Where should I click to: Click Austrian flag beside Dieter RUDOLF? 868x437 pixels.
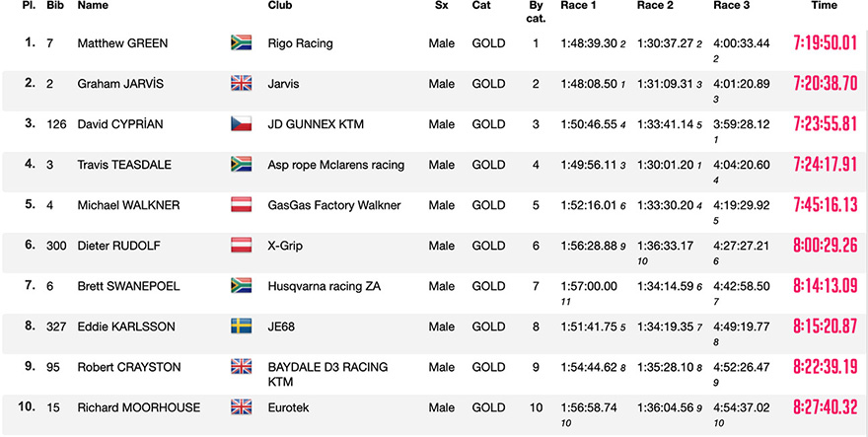click(x=242, y=245)
